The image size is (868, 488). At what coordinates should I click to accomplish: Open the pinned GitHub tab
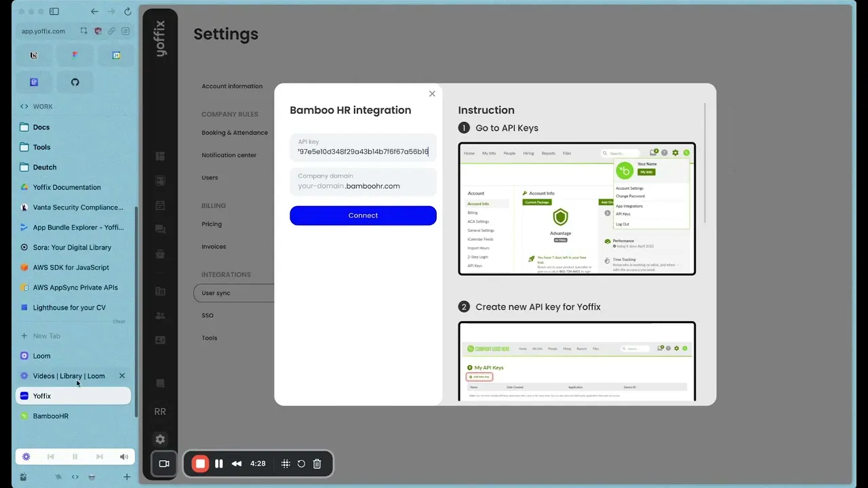[x=75, y=82]
